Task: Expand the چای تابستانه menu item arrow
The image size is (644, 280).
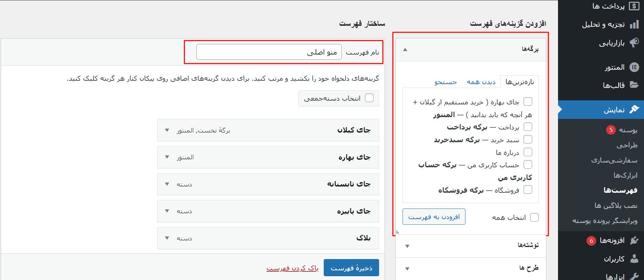Action: (167, 184)
